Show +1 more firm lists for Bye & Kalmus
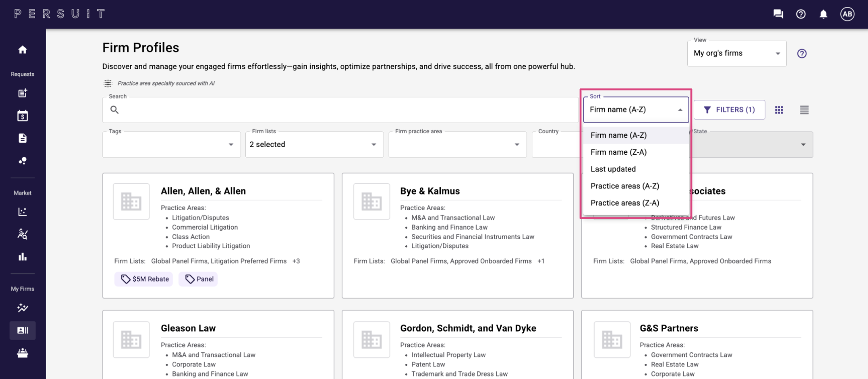This screenshot has height=379, width=868. click(x=541, y=261)
